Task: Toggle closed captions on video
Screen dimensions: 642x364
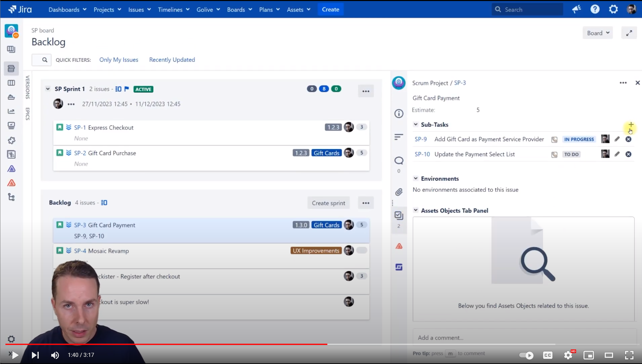Action: click(548, 355)
